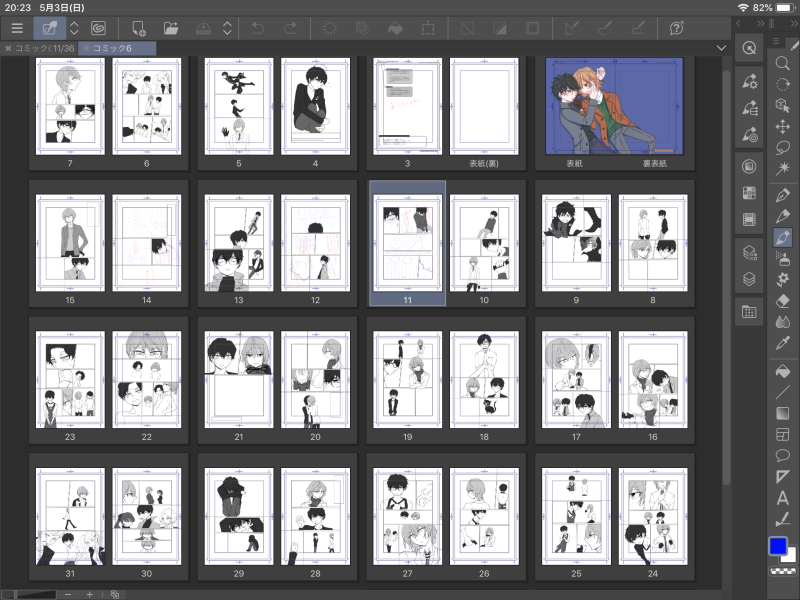Select the Auto select magic wand
Screen dimensions: 800x600
point(782,167)
